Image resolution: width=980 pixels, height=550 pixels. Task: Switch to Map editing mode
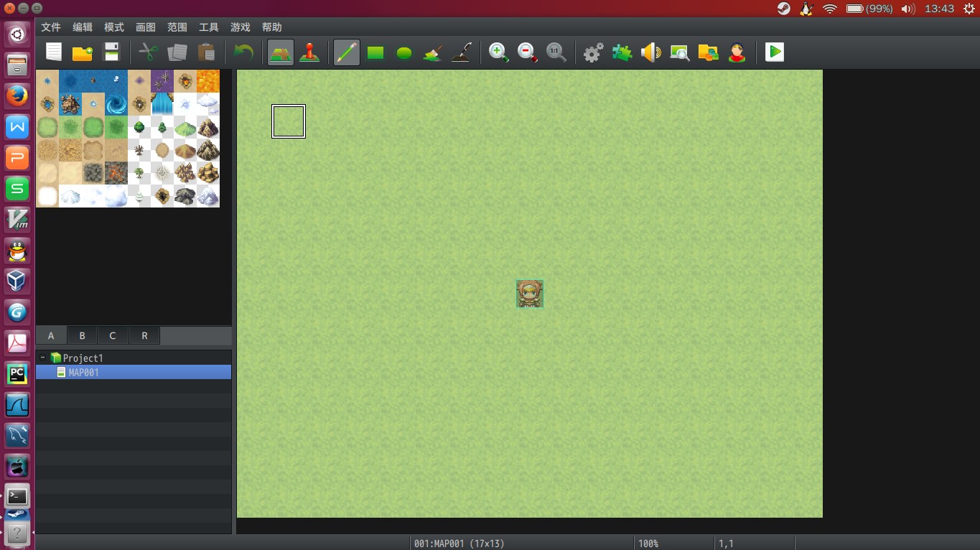[x=281, y=52]
